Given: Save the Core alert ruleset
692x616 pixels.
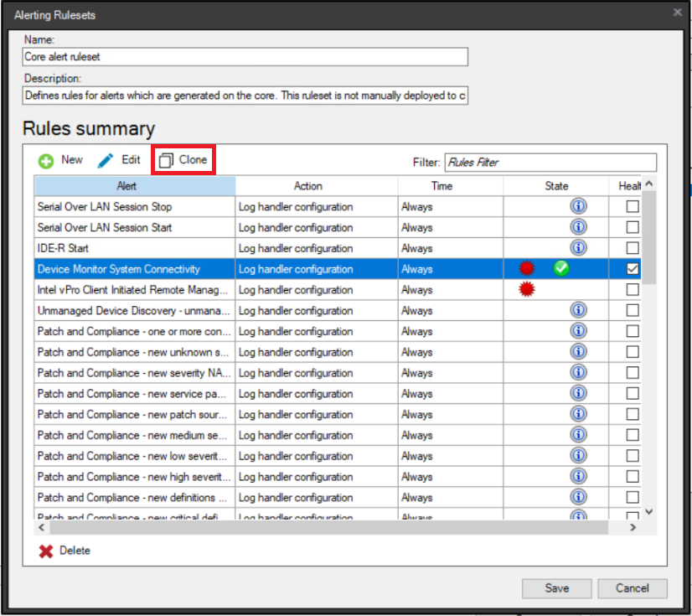Looking at the screenshot, I should pos(556,588).
